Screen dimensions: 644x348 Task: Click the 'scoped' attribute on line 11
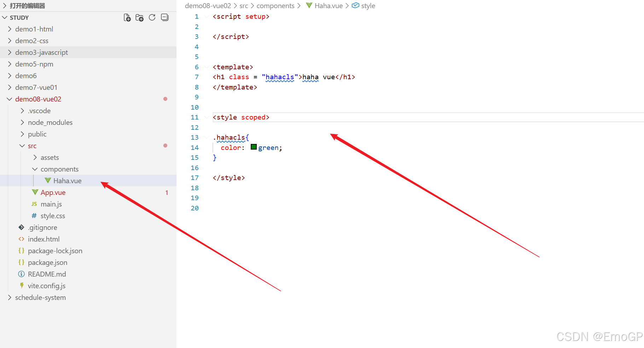tap(253, 117)
